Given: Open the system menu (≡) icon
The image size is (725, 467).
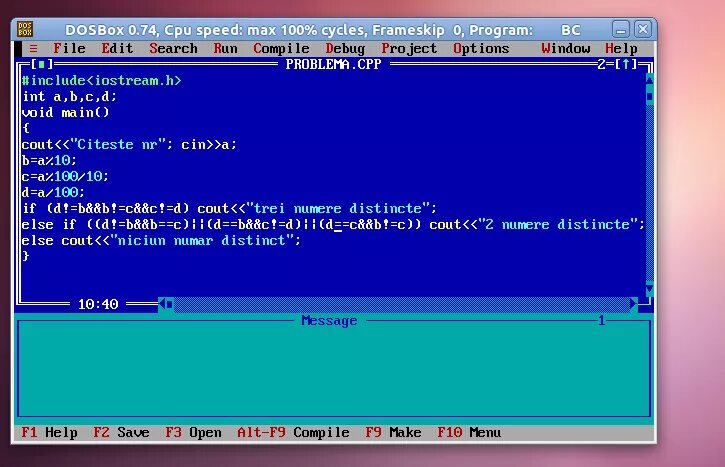Looking at the screenshot, I should [x=33, y=49].
